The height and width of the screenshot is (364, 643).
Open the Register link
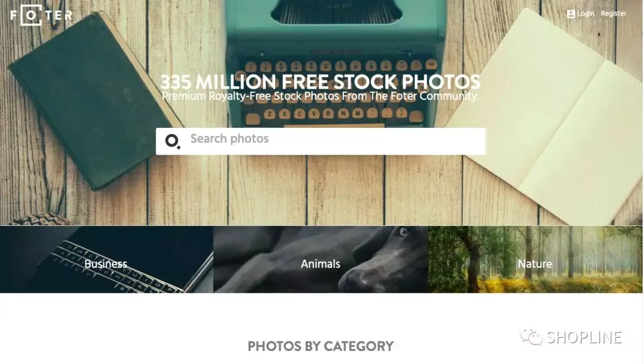(x=613, y=14)
